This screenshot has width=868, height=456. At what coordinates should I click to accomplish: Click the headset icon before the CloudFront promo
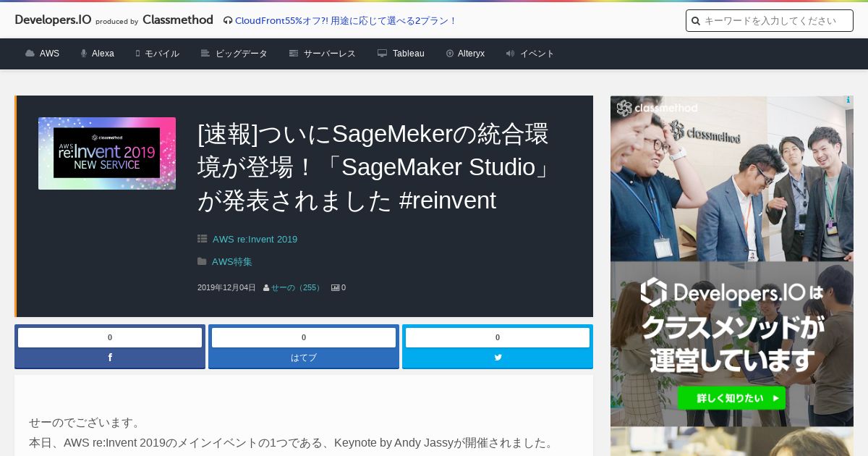(228, 21)
